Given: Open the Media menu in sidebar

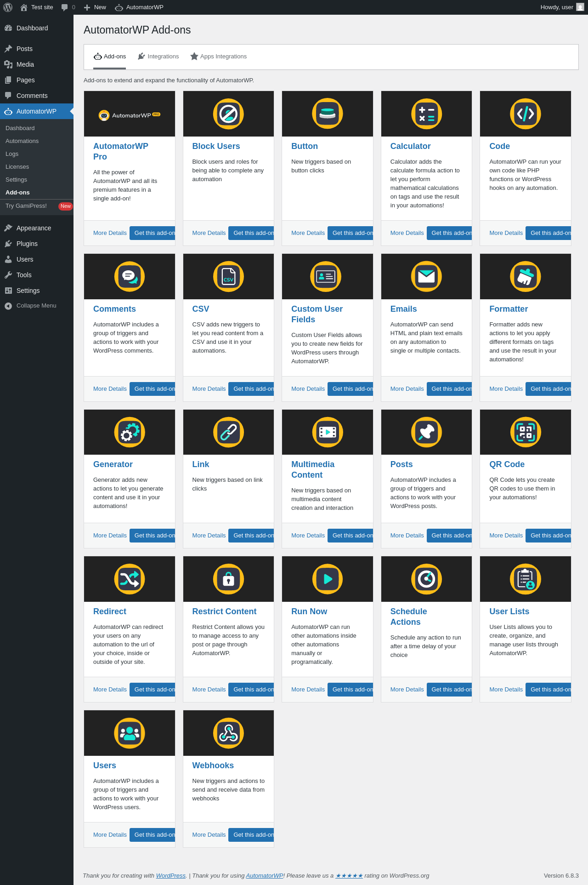Looking at the screenshot, I should point(37,64).
